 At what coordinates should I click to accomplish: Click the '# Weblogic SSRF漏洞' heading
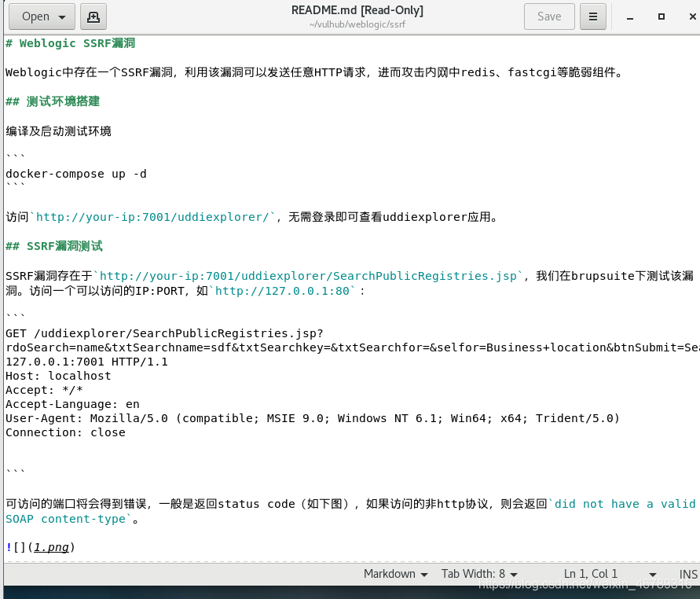click(70, 43)
